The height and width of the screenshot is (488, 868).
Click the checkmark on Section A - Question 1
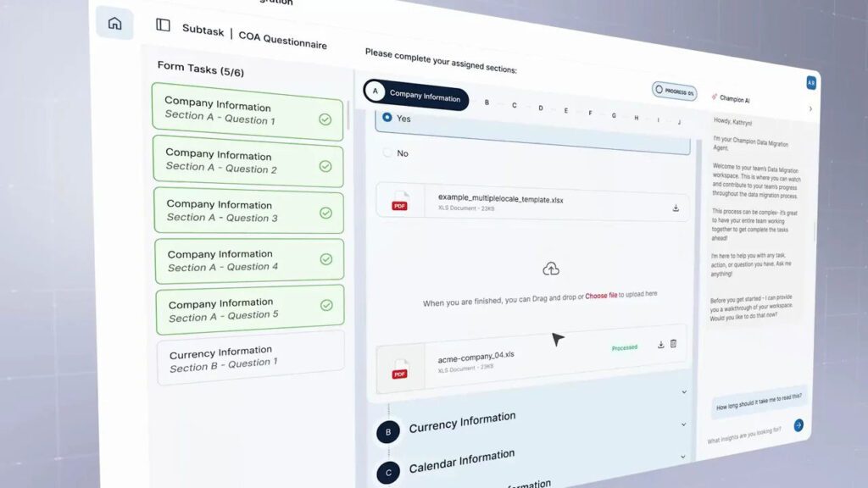pos(325,119)
